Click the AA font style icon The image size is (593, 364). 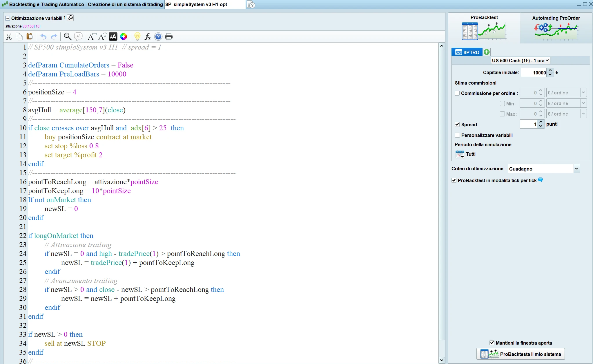coord(113,36)
